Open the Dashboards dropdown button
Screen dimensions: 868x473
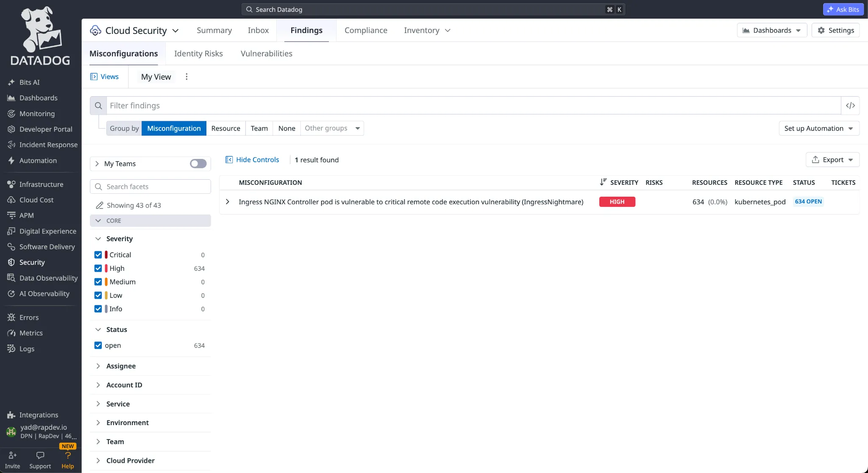point(772,30)
